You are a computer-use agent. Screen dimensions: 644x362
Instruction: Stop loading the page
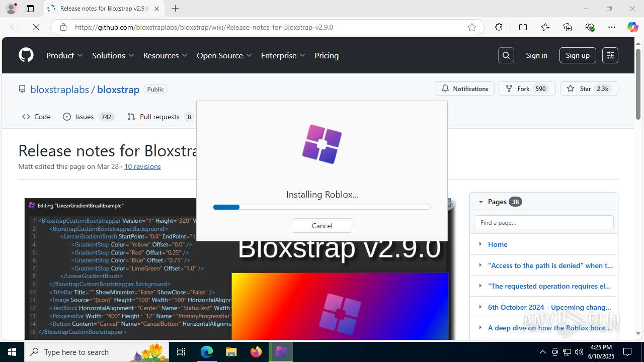(x=36, y=27)
